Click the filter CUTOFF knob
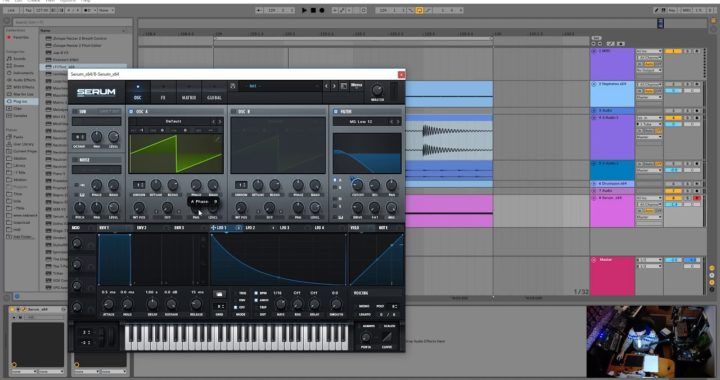This screenshot has width=720, height=380. click(357, 185)
